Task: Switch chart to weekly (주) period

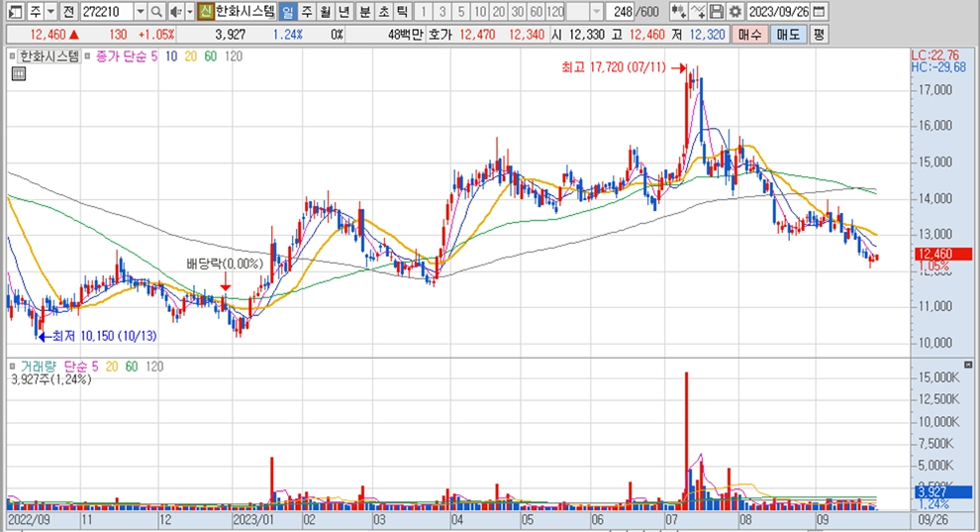Action: coord(306,12)
